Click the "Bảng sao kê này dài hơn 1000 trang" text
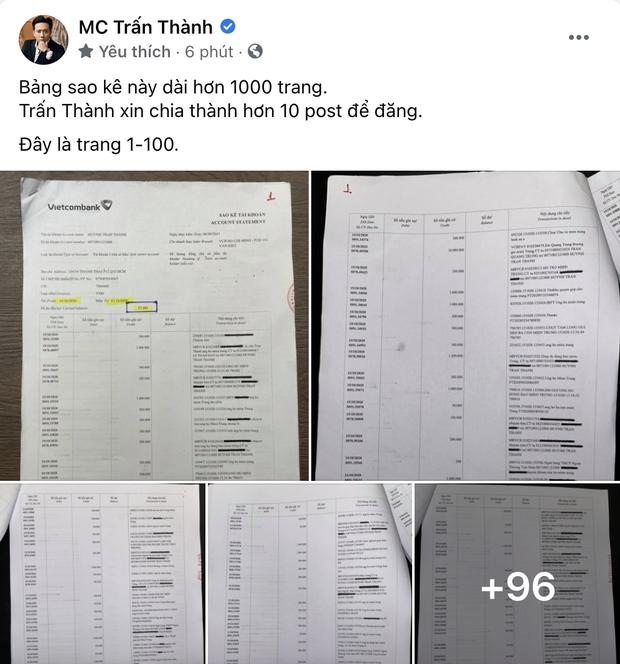The height and width of the screenshot is (664, 620). tap(173, 87)
